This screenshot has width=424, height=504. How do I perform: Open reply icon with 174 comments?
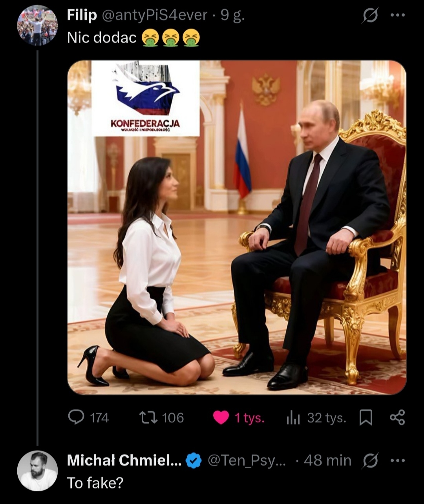click(76, 417)
